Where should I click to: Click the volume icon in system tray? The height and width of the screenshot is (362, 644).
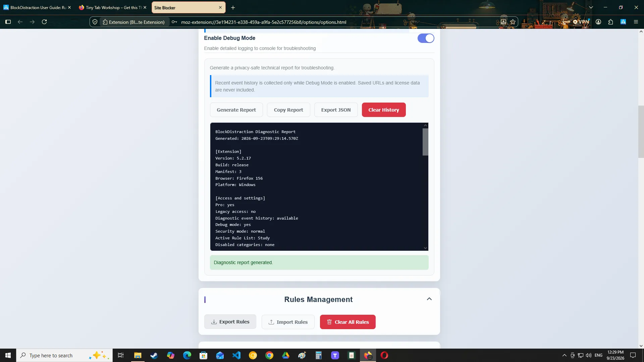click(x=589, y=355)
